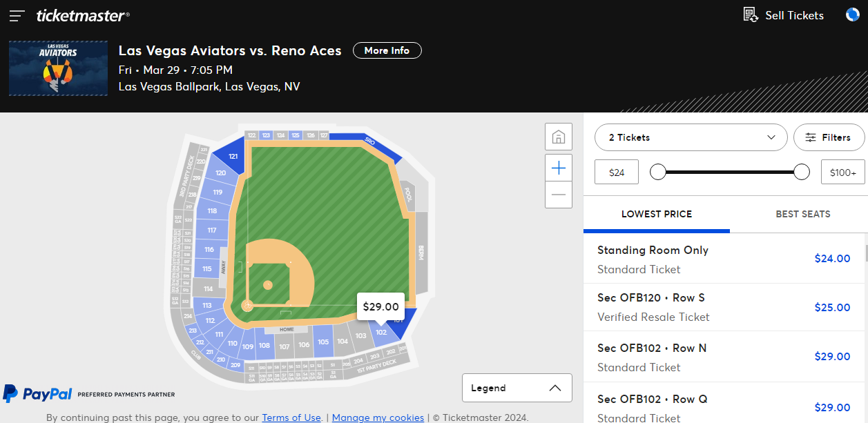
Task: Expand the Legend panel
Action: pos(517,388)
